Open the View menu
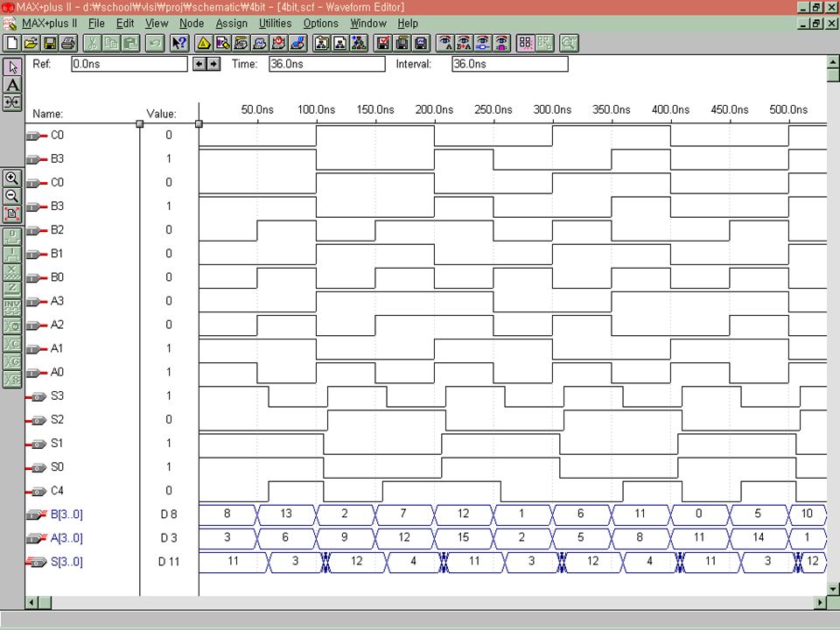Viewport: 840px width, 630px height. pos(157,24)
